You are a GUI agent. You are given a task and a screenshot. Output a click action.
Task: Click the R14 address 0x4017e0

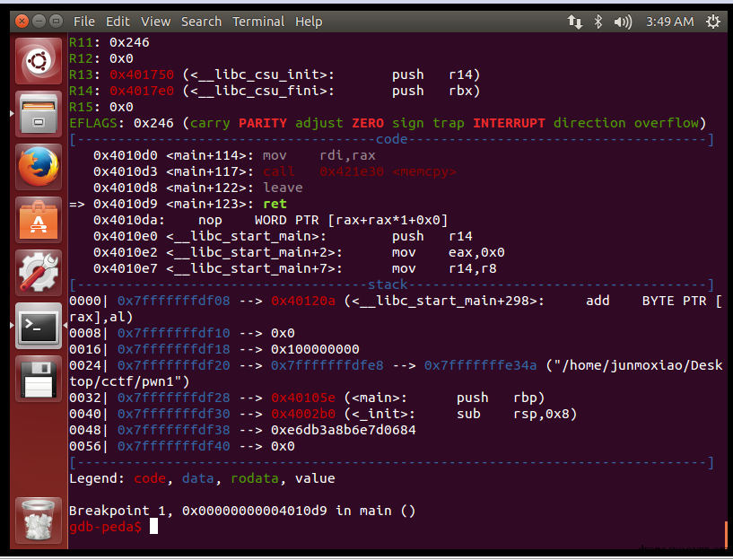pos(142,91)
